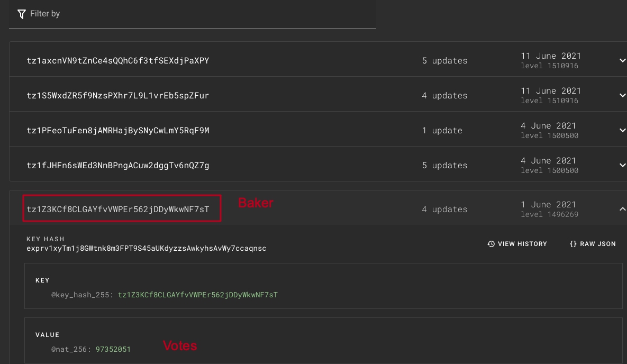The image size is (627, 364).
Task: Click 'level 1510916' in tz1axcnV row
Action: tap(549, 66)
